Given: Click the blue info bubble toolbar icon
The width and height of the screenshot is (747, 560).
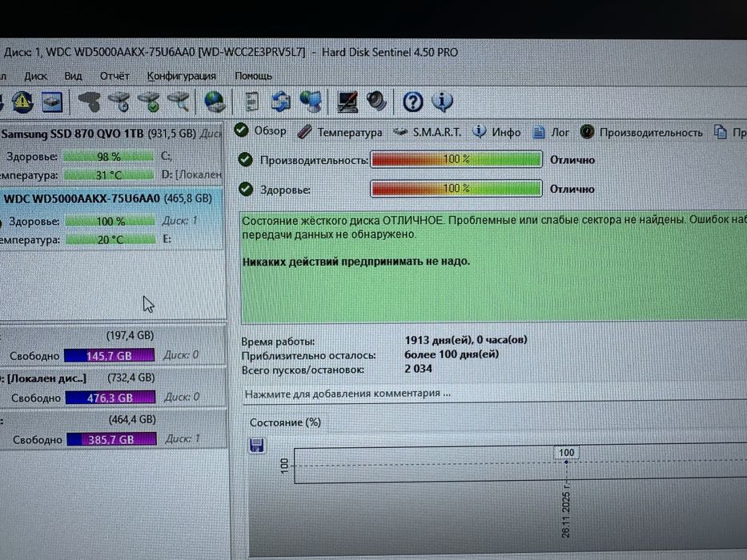Looking at the screenshot, I should point(442,102).
